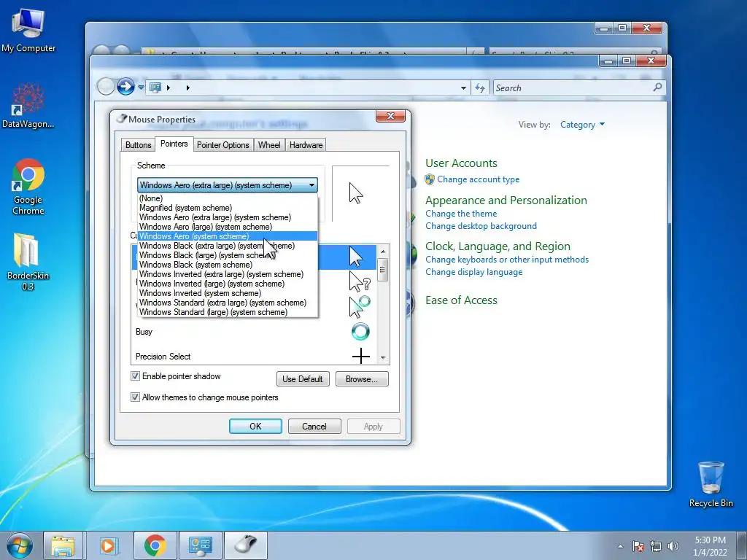Click Change keyboards or other input methods
The image size is (747, 560).
(507, 260)
